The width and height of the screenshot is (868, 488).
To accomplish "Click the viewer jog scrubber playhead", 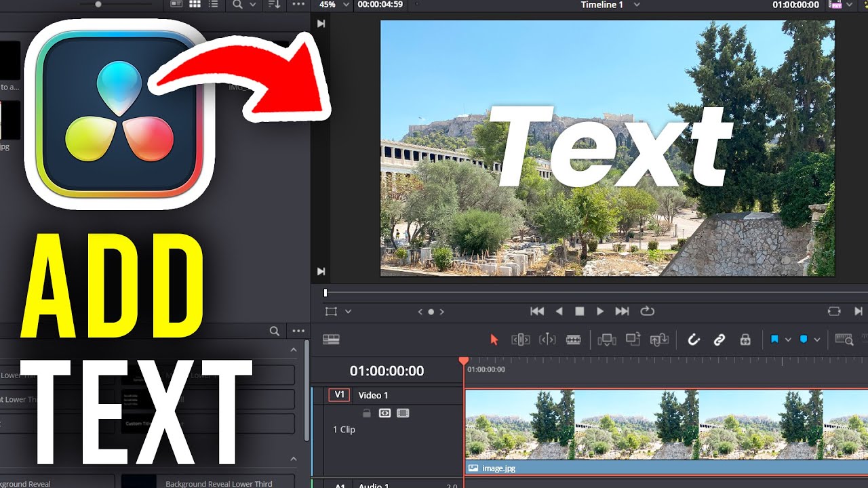I will [325, 293].
